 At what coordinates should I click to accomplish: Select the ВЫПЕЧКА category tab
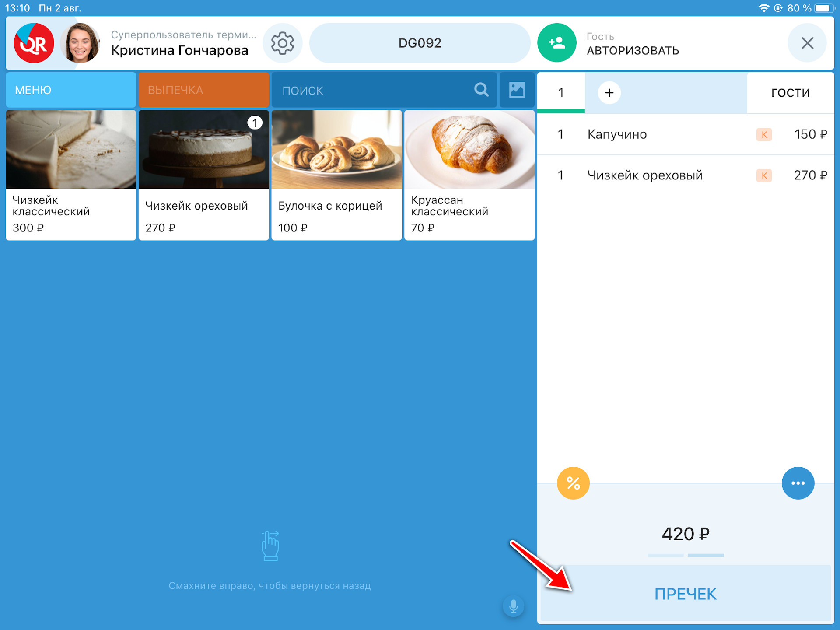click(204, 90)
